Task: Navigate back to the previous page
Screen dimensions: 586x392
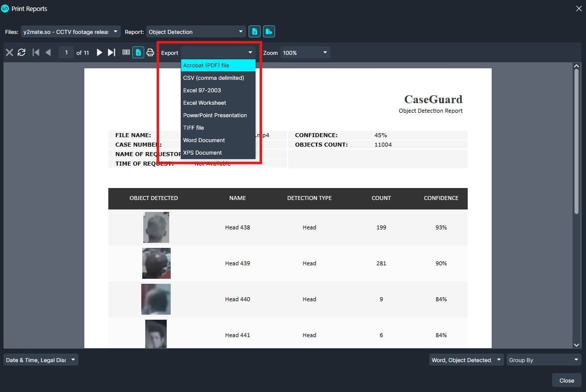Action: point(48,52)
